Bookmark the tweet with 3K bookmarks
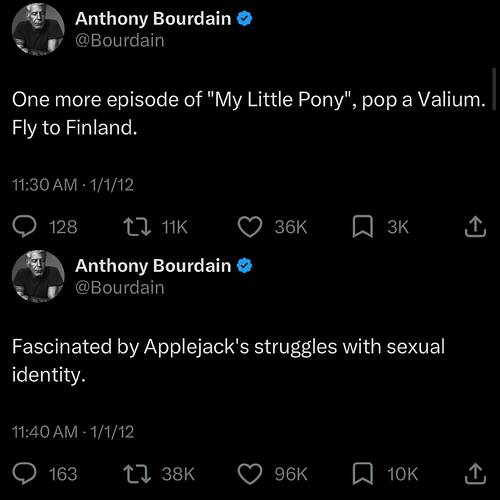Image resolution: width=500 pixels, height=500 pixels. pos(363,227)
